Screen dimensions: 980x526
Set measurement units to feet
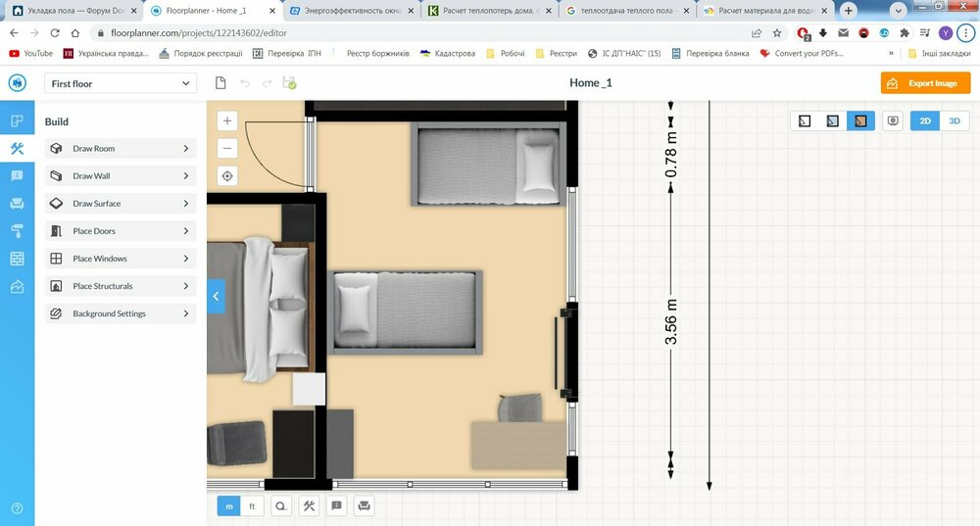(x=252, y=506)
